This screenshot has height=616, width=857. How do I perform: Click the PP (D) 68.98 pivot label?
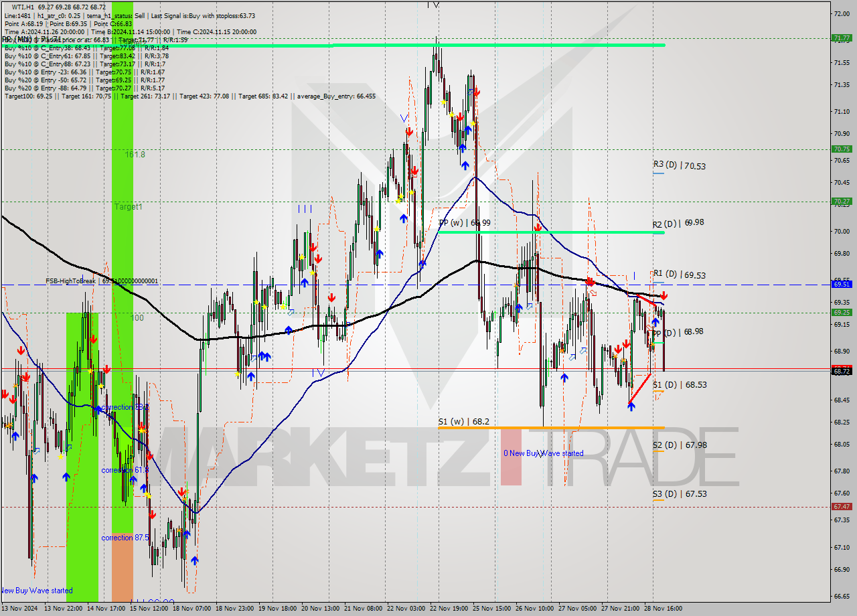(x=677, y=332)
